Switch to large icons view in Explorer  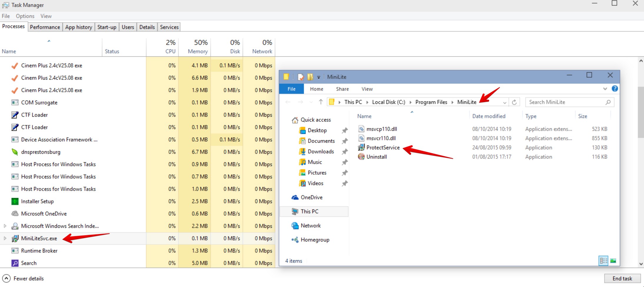click(613, 261)
